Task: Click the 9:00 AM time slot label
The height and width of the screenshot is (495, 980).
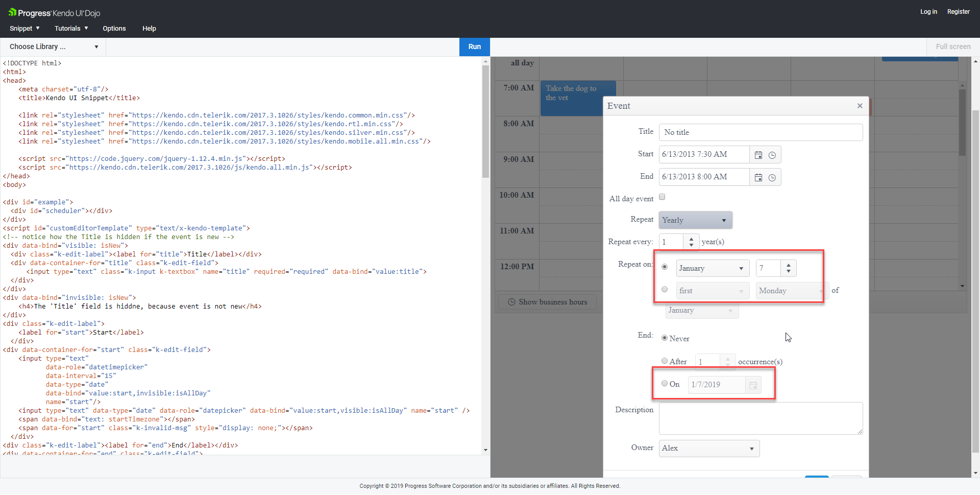Action: click(x=519, y=159)
